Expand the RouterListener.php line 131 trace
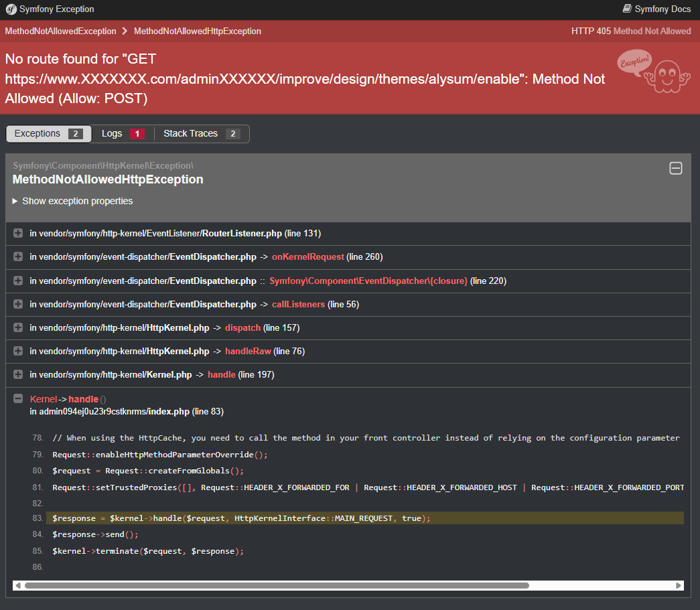700x610 pixels. pos(18,234)
